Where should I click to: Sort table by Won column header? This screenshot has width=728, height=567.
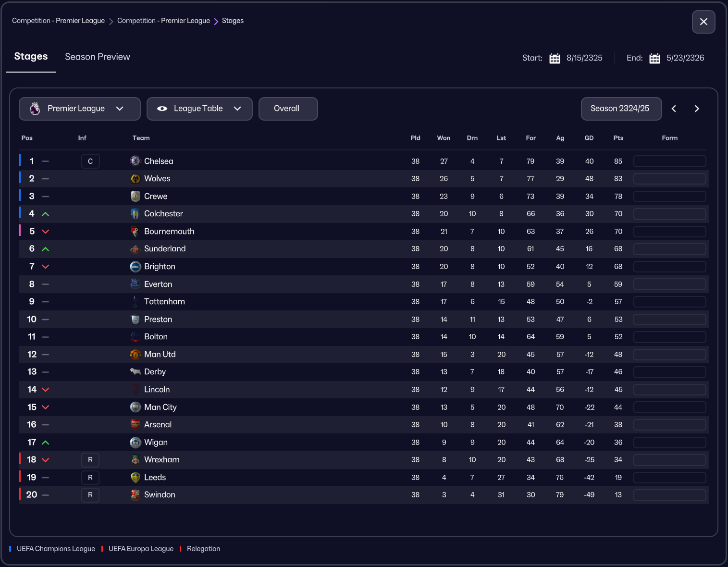coord(444,138)
